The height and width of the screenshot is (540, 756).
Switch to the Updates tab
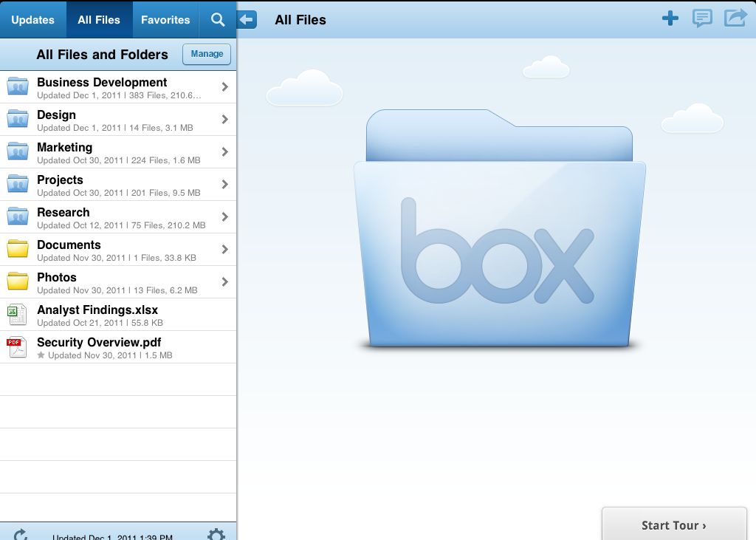tap(32, 20)
